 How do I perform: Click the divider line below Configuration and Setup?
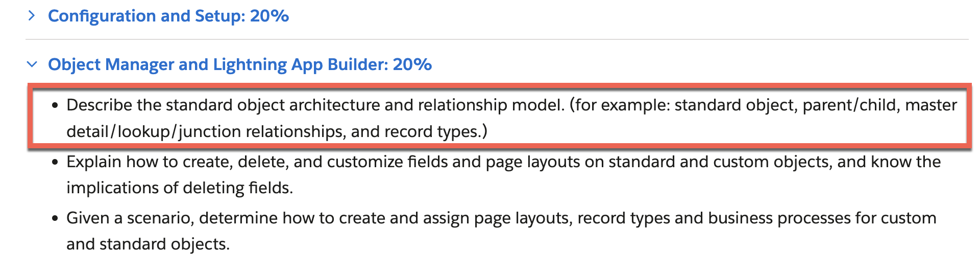(497, 39)
